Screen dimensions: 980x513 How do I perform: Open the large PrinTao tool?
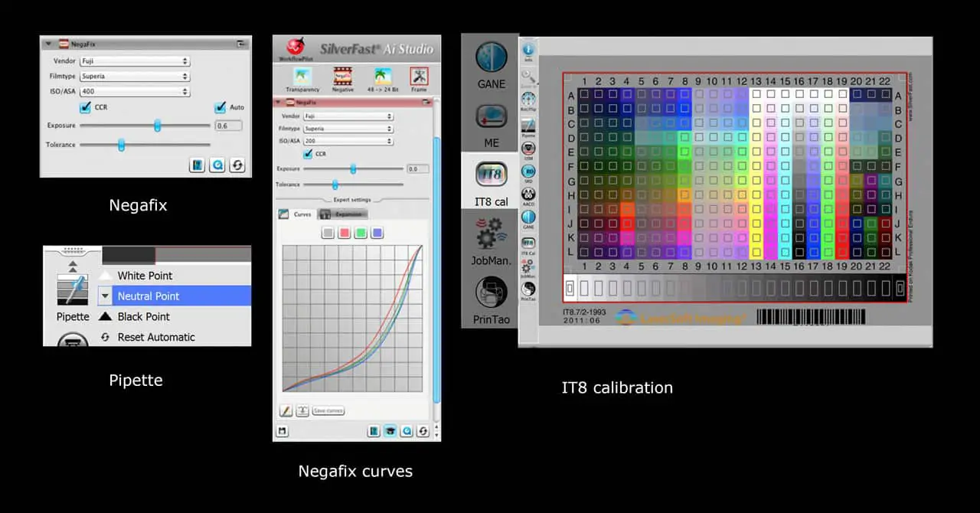[x=491, y=292]
